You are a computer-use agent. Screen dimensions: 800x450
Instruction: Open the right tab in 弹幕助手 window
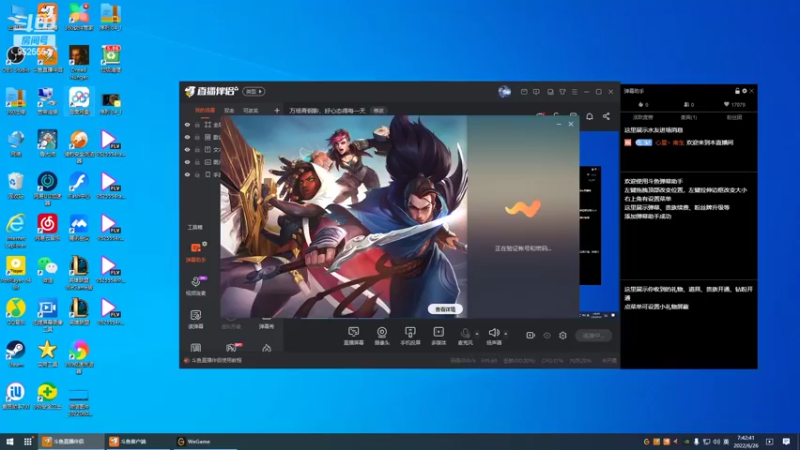[734, 117]
